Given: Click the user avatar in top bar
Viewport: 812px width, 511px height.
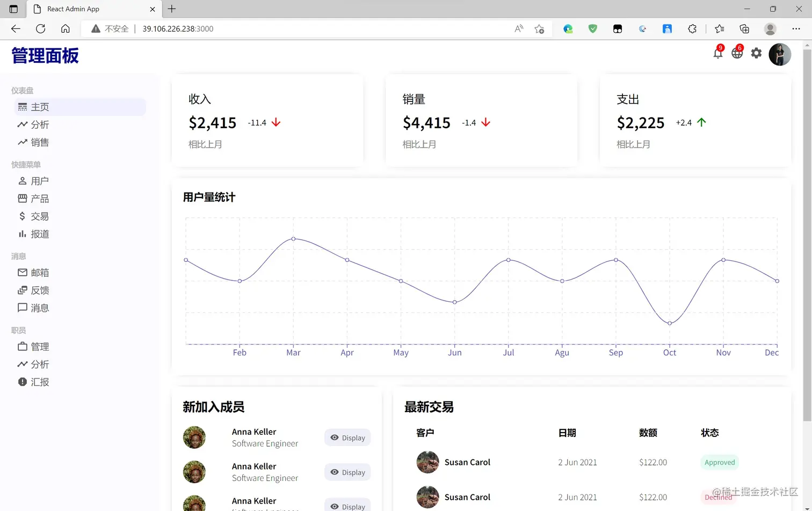Looking at the screenshot, I should tap(780, 54).
